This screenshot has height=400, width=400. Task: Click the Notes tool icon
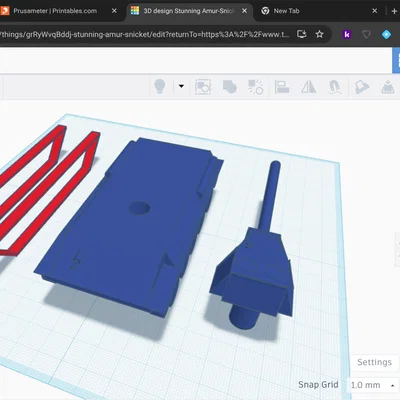click(361, 87)
